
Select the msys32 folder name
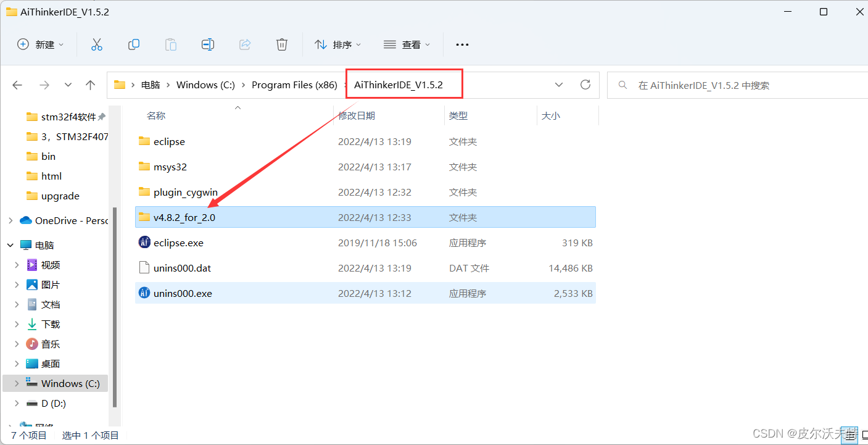(x=170, y=167)
